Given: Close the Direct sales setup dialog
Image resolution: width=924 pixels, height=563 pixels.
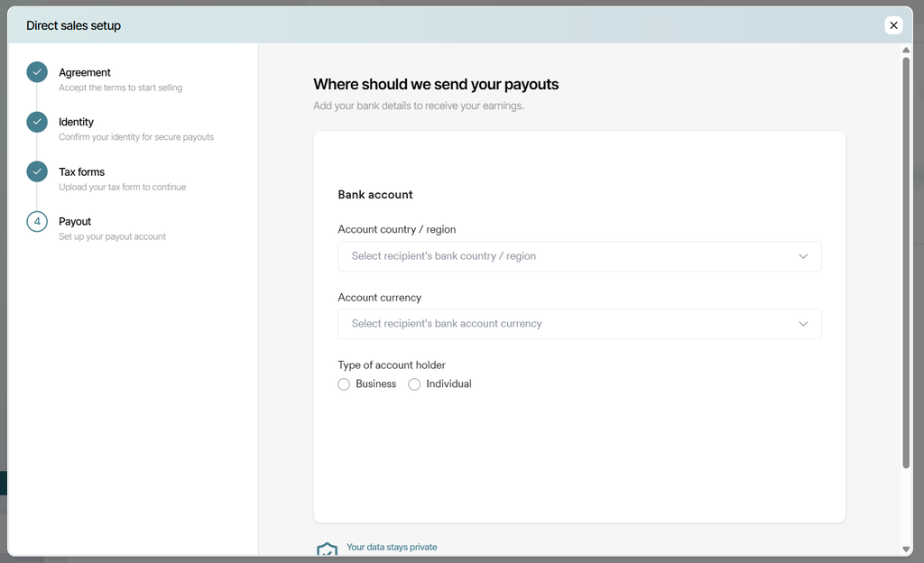Looking at the screenshot, I should click(893, 25).
